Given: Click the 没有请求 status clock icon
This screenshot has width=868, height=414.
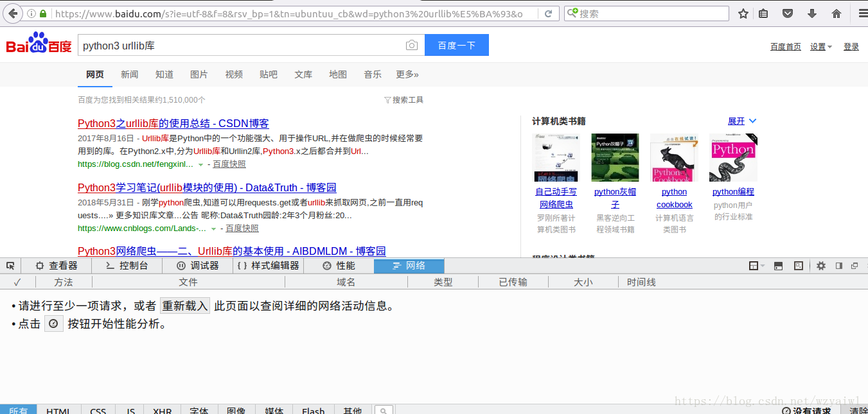Looking at the screenshot, I should (x=786, y=411).
